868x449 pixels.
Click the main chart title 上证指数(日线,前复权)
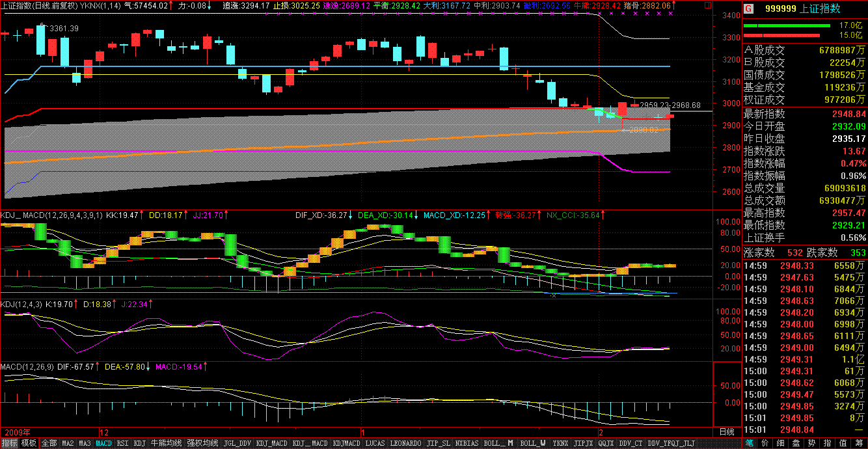[x=40, y=5]
